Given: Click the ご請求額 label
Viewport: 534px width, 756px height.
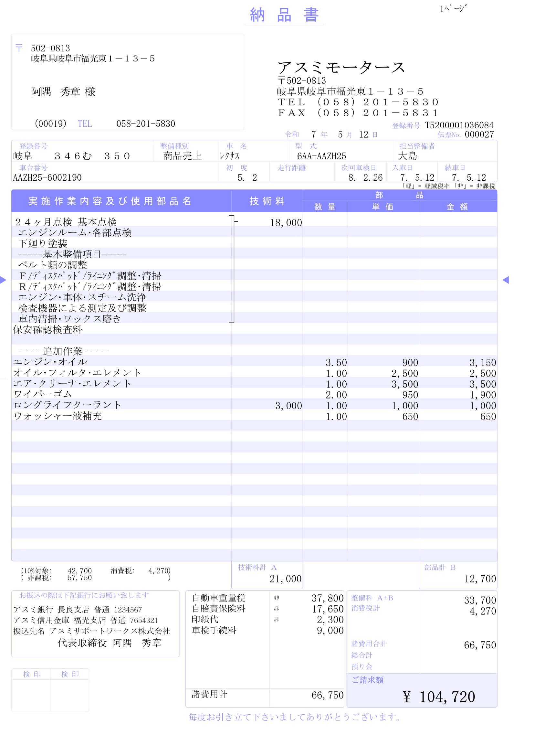Looking at the screenshot, I should point(368,680).
